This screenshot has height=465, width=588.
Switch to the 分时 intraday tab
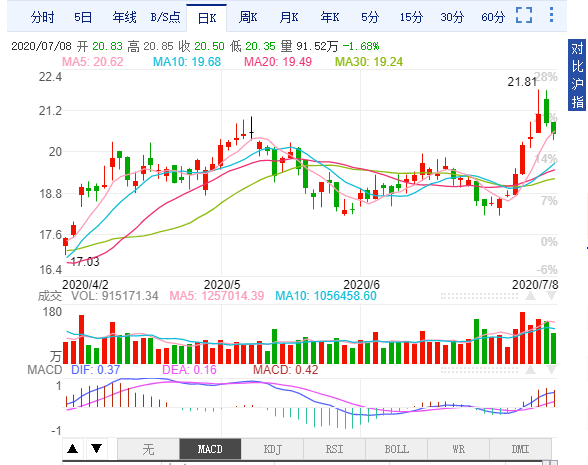(x=43, y=17)
